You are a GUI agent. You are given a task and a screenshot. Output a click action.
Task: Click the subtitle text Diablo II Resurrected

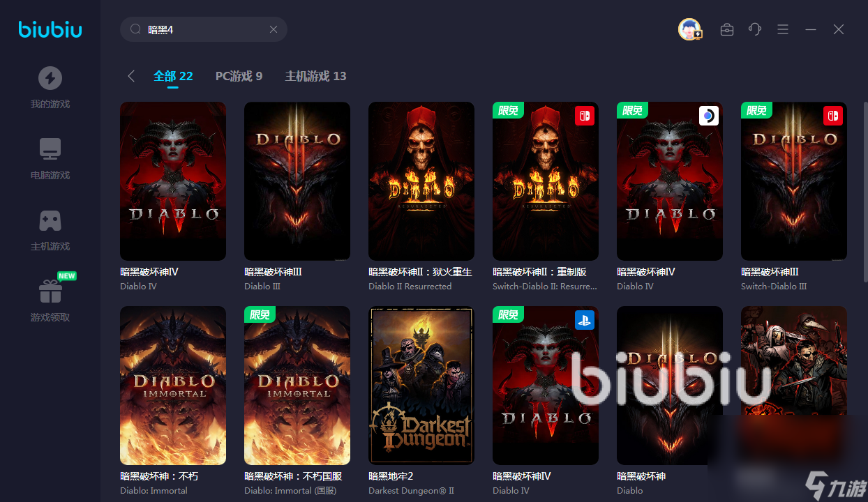(x=410, y=287)
